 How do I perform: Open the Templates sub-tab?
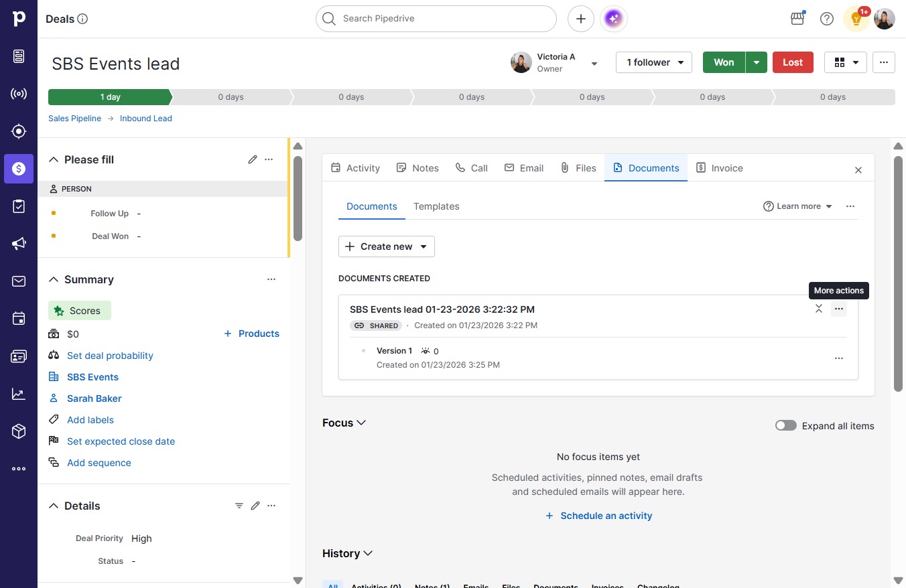(x=436, y=206)
